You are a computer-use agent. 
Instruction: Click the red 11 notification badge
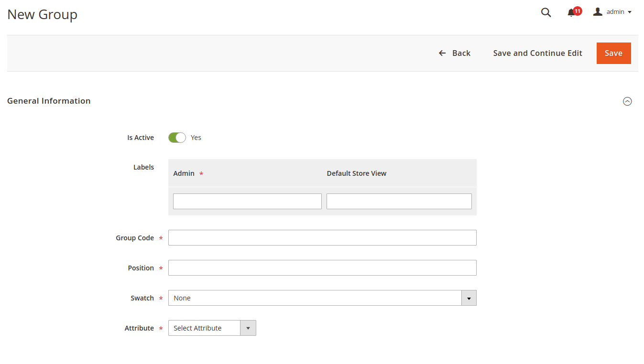click(578, 11)
